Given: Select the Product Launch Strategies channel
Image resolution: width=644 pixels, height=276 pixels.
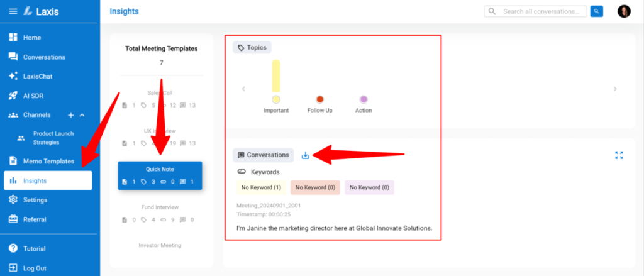Looking at the screenshot, I should point(53,137).
